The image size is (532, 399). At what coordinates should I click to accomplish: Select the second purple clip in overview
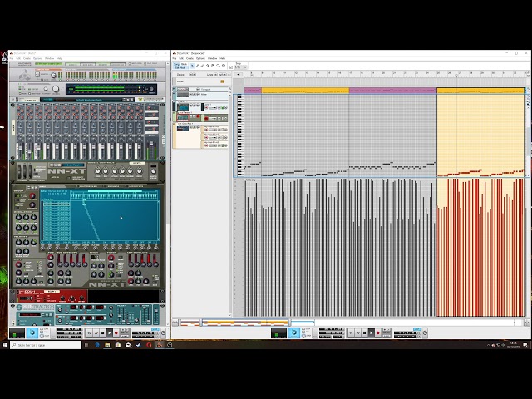point(393,91)
